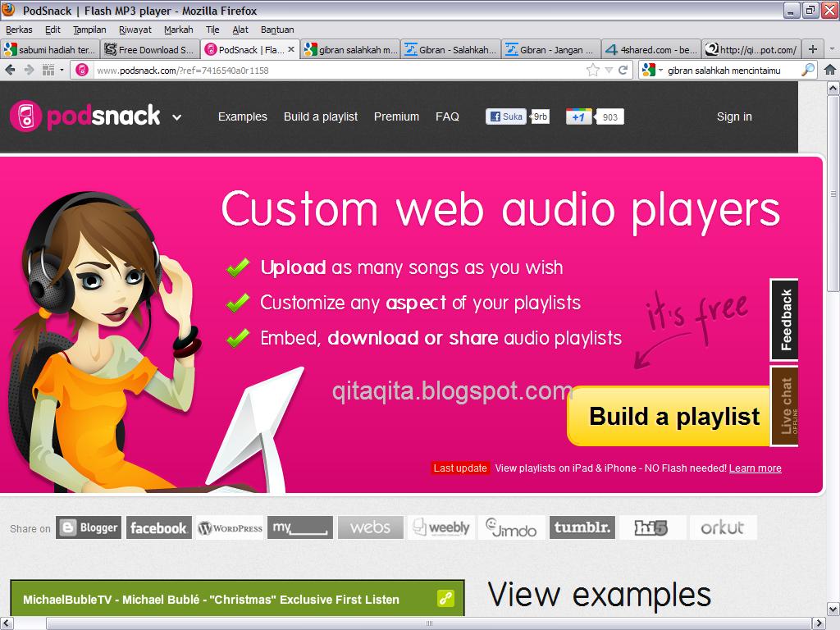Open the Tile menu
The height and width of the screenshot is (630, 840).
pyautogui.click(x=212, y=30)
